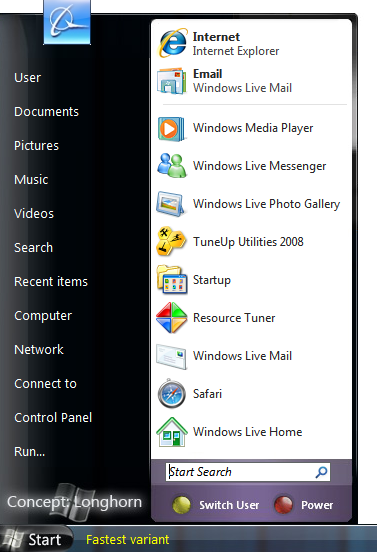Click the user account picture tile
377x552 pixels.
pos(67,22)
